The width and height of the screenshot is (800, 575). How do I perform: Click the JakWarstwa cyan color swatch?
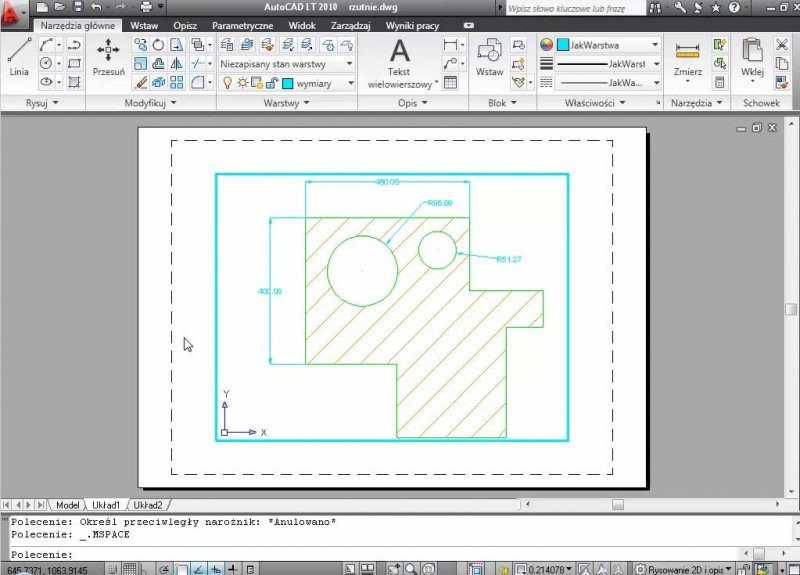pyautogui.click(x=562, y=45)
